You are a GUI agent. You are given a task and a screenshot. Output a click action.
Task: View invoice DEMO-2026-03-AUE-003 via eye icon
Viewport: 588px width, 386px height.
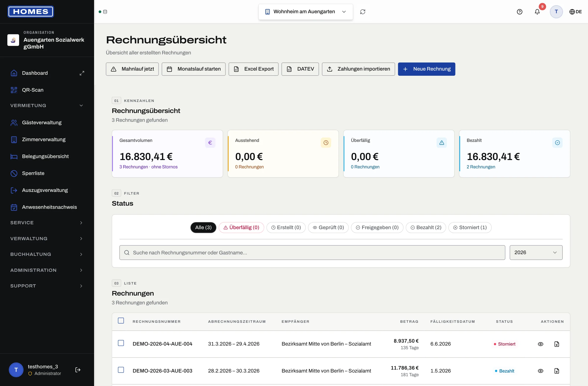540,371
